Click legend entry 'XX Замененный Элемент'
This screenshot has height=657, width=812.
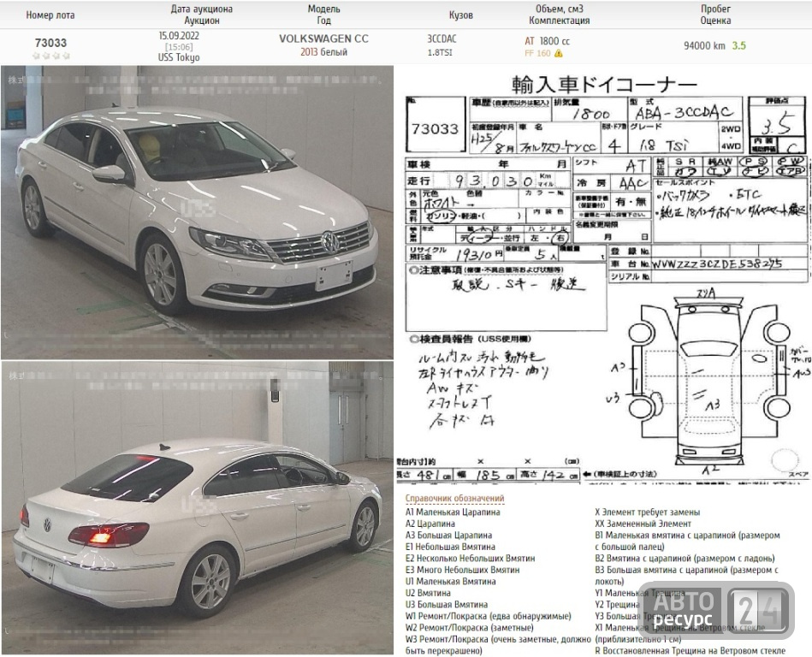[643, 524]
